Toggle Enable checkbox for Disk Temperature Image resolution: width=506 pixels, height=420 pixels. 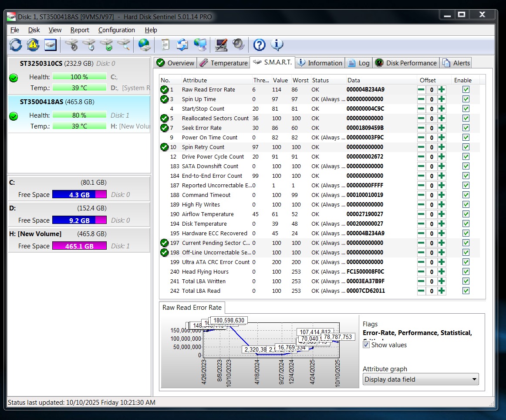point(466,224)
